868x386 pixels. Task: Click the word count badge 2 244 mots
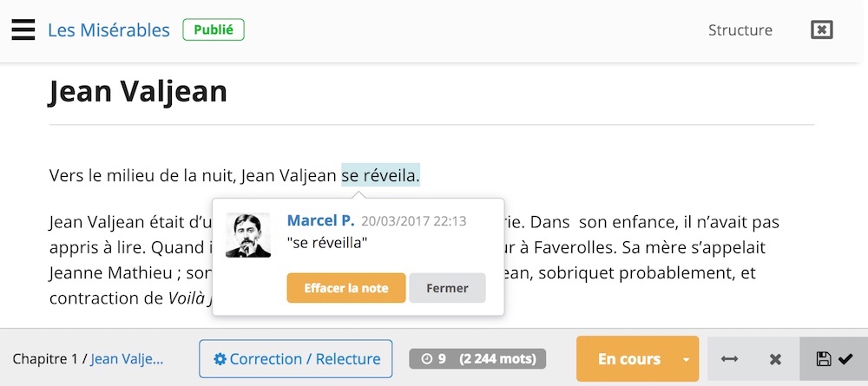tap(497, 359)
